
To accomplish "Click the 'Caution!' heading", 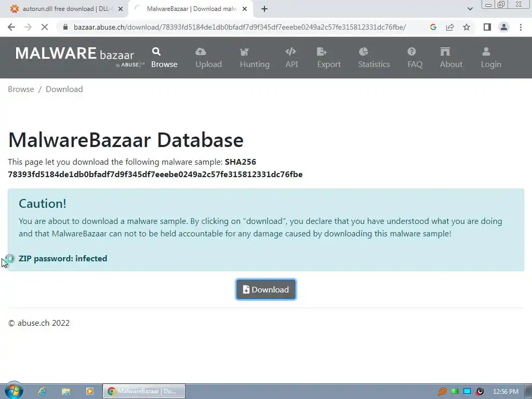I will 43,204.
